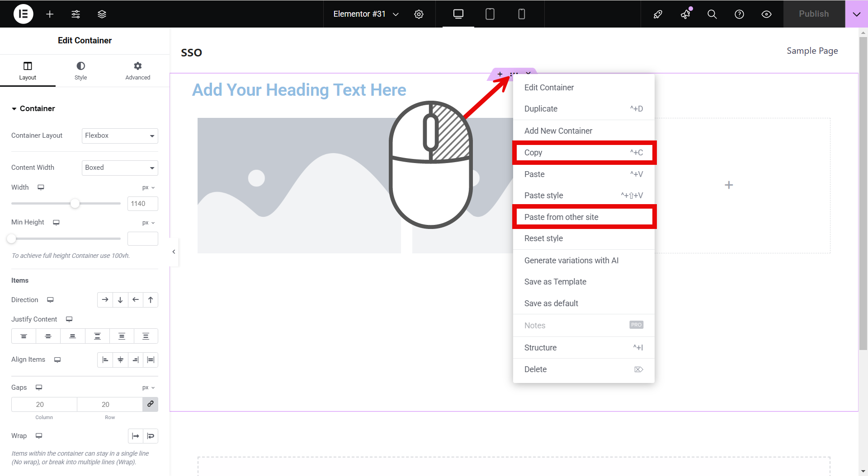Screen dimensions: 868x476
Task: Open the Finder search icon
Action: 712,14
